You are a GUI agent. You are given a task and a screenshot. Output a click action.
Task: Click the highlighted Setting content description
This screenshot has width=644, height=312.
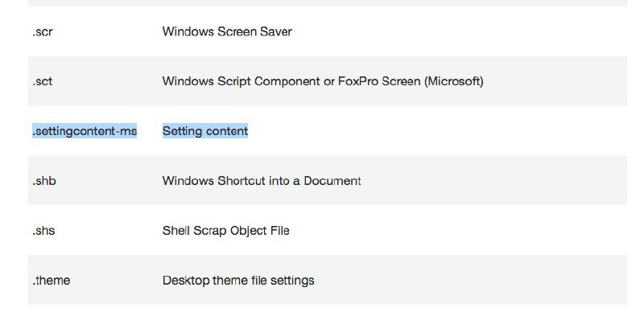click(x=205, y=131)
